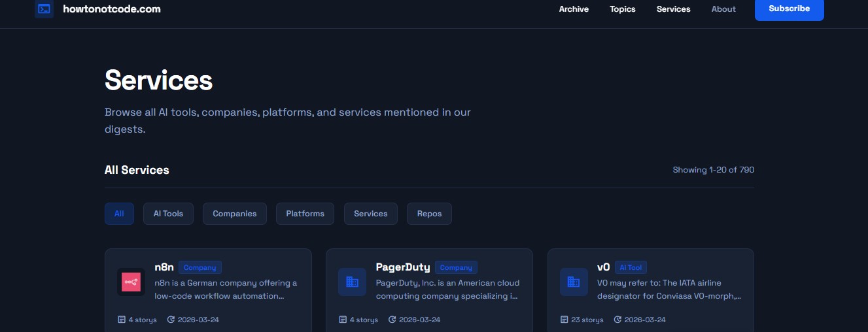Open the n8n service title
The width and height of the screenshot is (868, 332).
pos(164,267)
